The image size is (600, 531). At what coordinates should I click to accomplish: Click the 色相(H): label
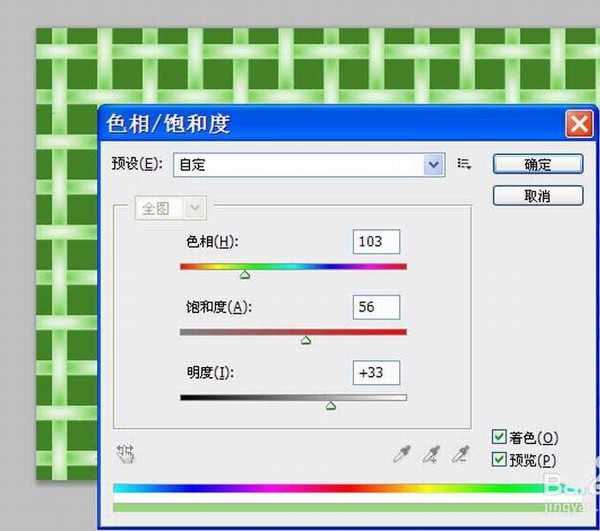[x=212, y=241]
